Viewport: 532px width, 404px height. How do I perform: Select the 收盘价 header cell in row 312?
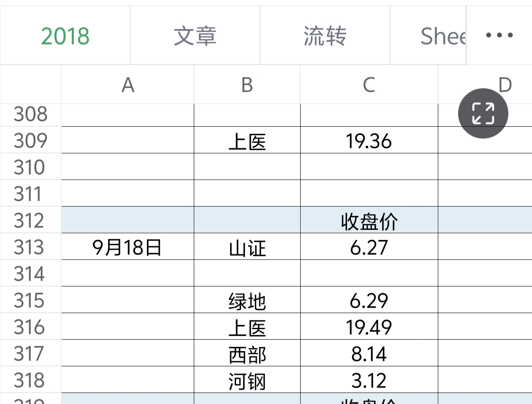pyautogui.click(x=369, y=220)
